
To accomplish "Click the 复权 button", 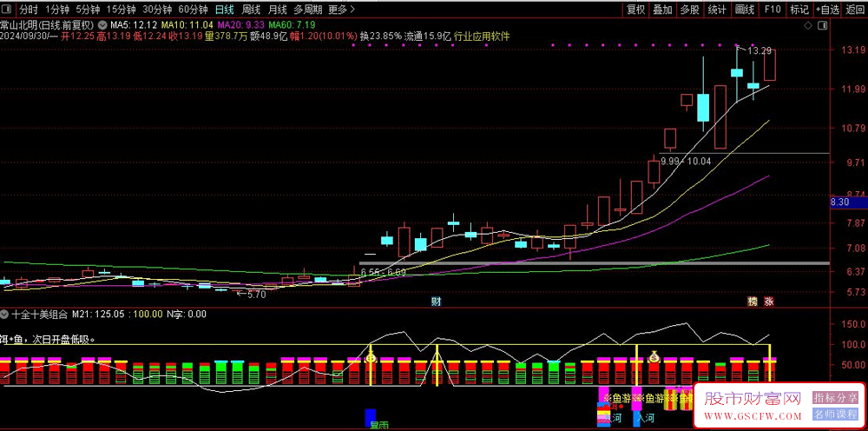I will [635, 10].
